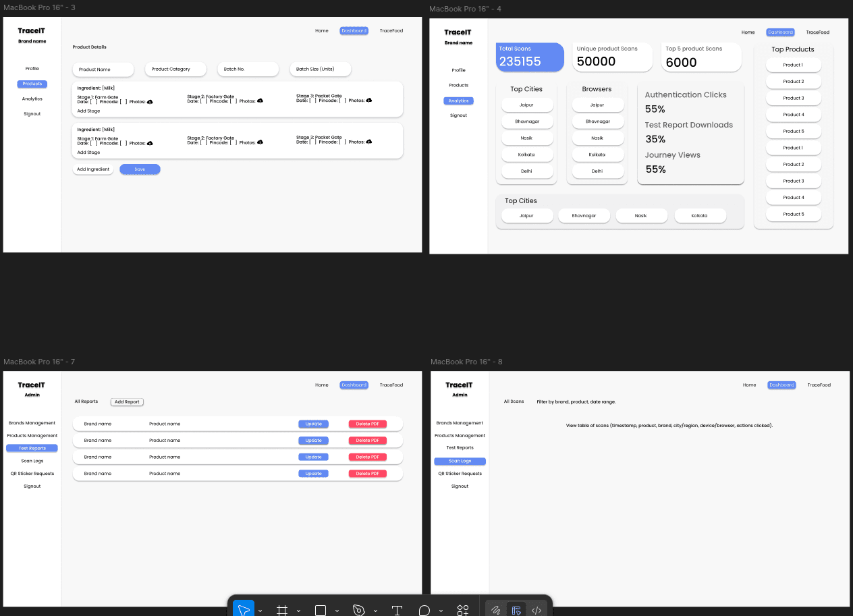
Task: Click the blue Save button
Action: [140, 169]
